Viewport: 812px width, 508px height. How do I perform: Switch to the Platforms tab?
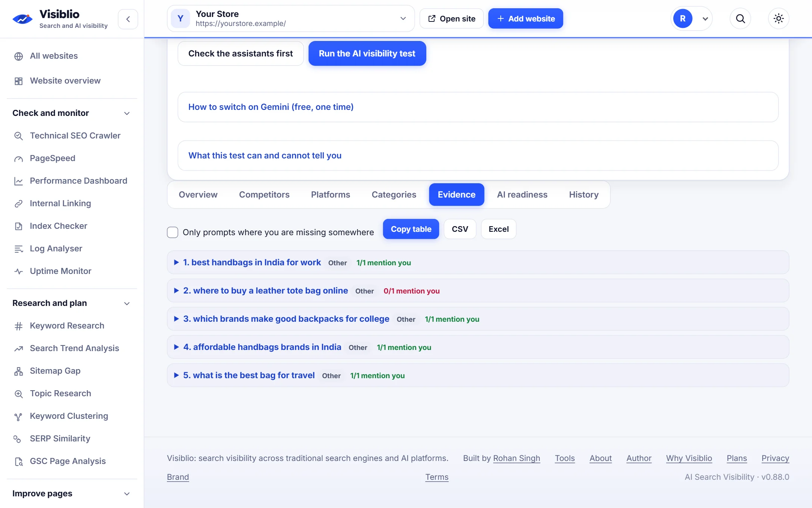tap(330, 195)
